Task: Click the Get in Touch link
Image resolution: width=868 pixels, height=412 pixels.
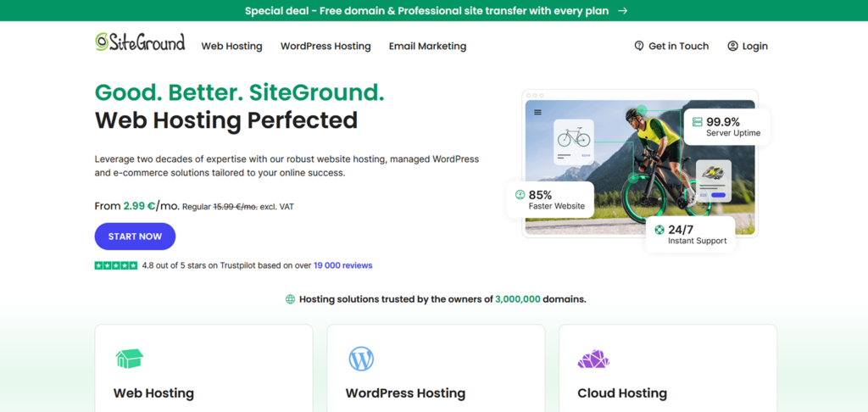Action: tap(671, 46)
